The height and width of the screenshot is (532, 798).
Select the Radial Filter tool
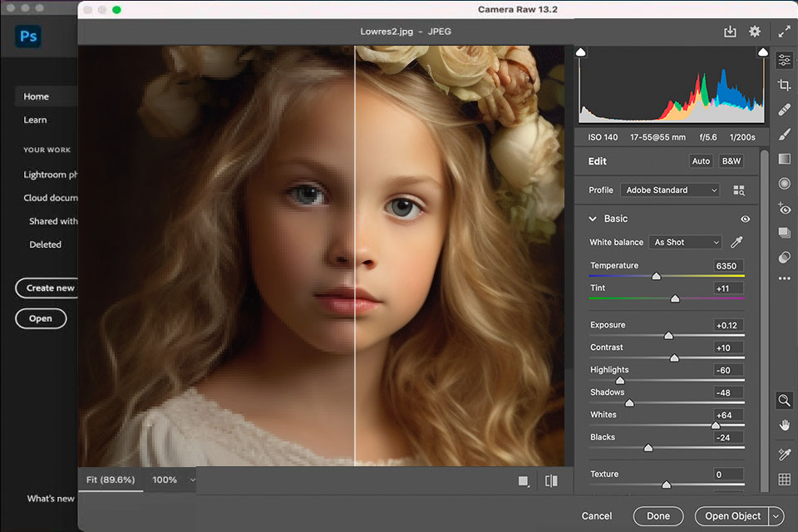(784, 183)
